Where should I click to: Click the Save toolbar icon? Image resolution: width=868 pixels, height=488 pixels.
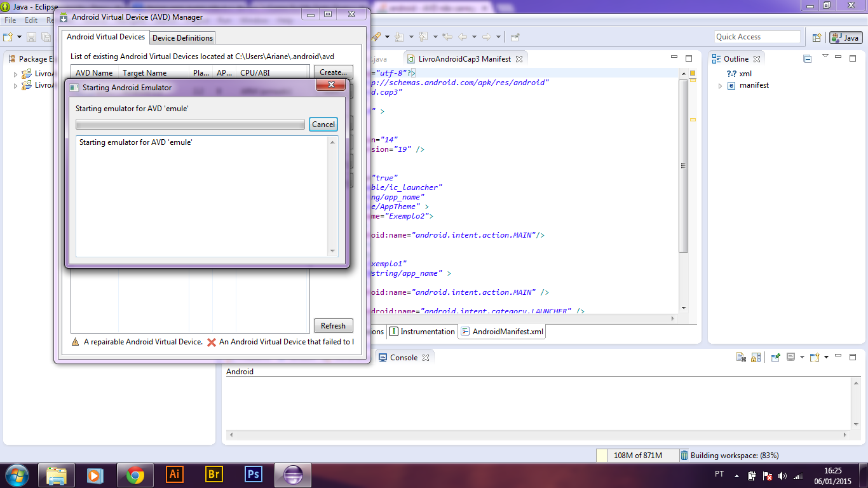(x=31, y=37)
